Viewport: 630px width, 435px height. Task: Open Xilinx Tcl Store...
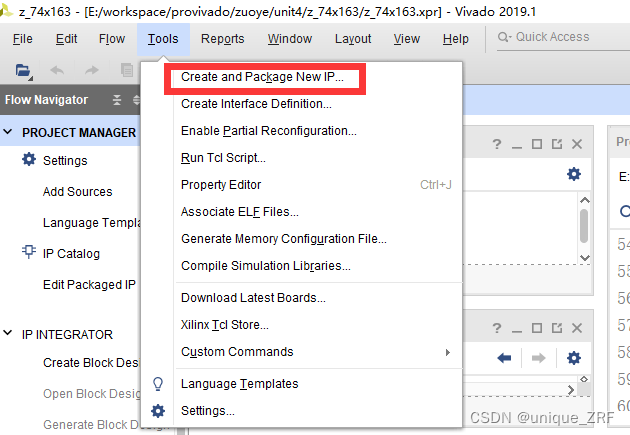(225, 325)
